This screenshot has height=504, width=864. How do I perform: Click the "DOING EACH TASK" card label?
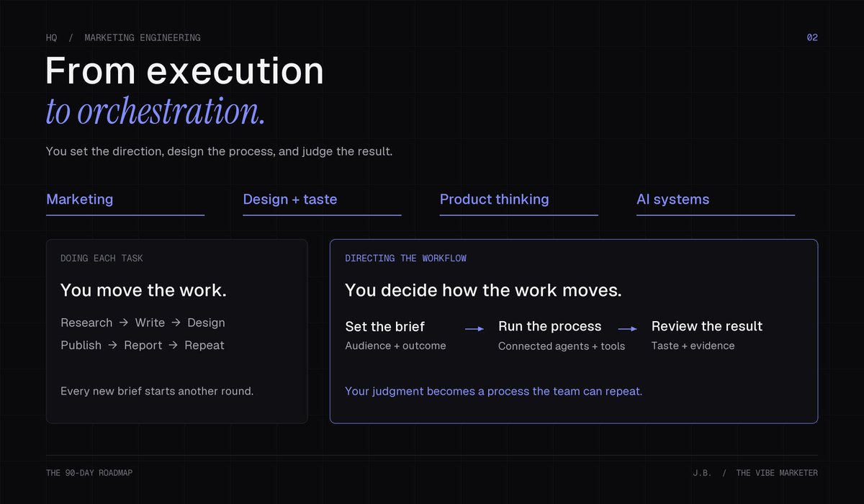(102, 258)
